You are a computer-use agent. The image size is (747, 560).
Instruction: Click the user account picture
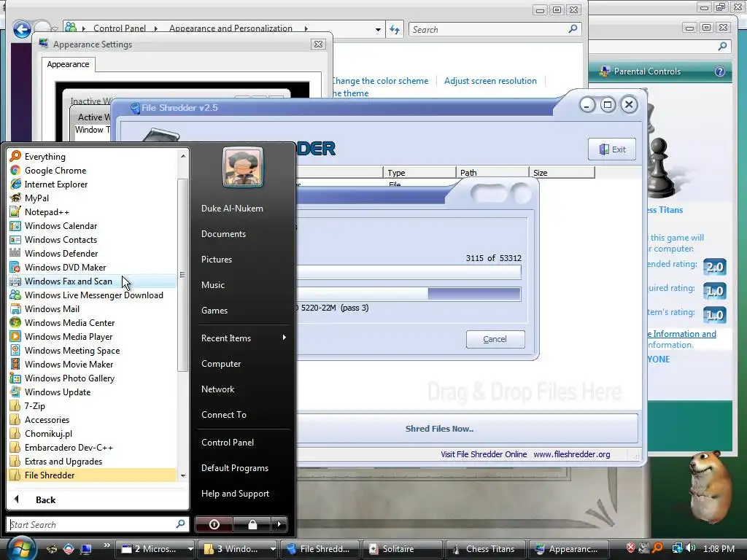pos(243,166)
